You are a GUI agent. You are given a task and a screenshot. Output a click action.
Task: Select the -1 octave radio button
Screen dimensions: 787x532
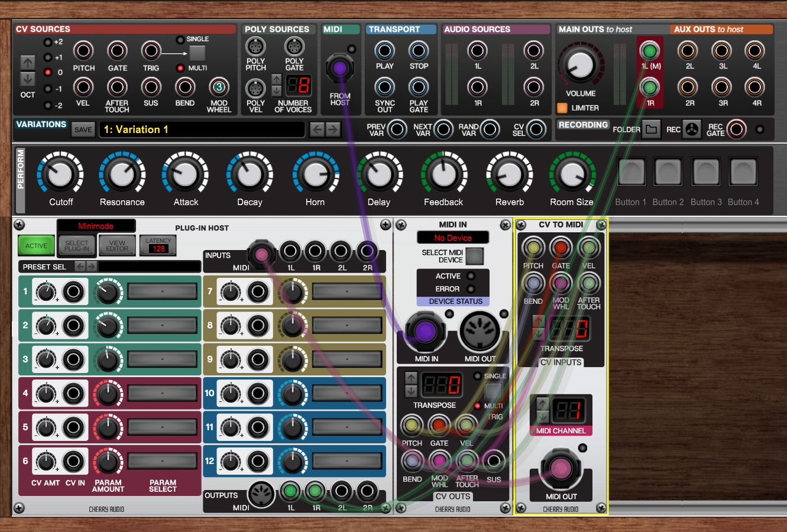48,89
